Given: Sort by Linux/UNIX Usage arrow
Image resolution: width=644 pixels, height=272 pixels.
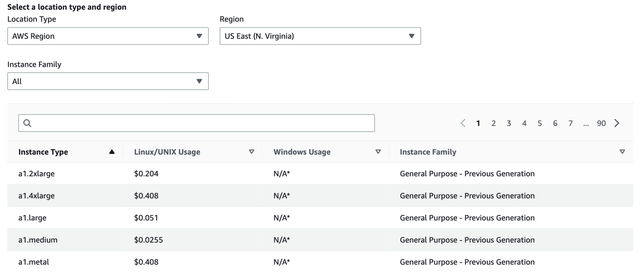Looking at the screenshot, I should (252, 152).
